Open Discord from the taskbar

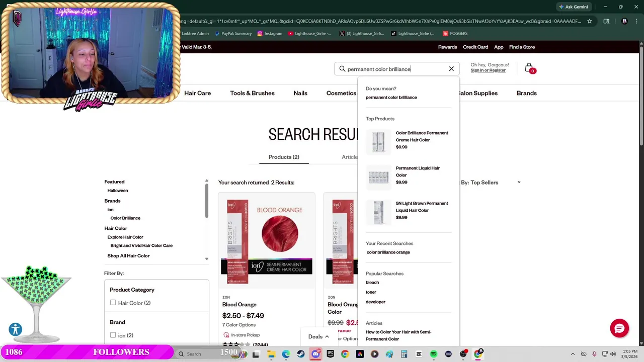point(315,354)
